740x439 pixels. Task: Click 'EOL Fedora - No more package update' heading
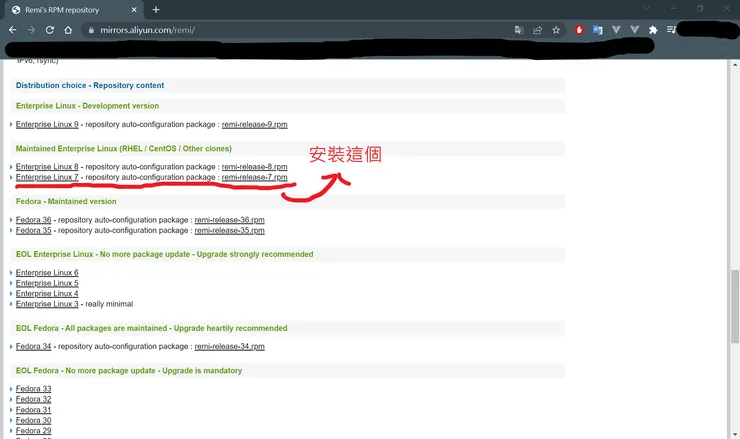point(129,371)
